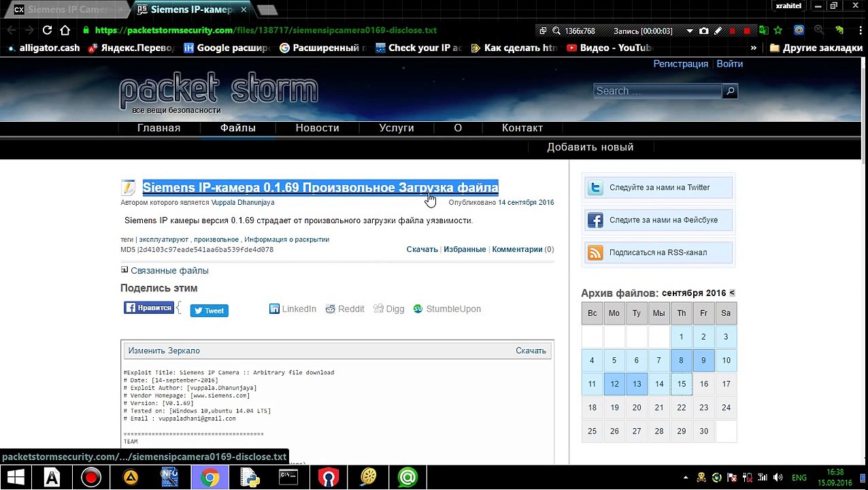The width and height of the screenshot is (868, 490).
Task: Open a new tab button
Action: pos(267,10)
